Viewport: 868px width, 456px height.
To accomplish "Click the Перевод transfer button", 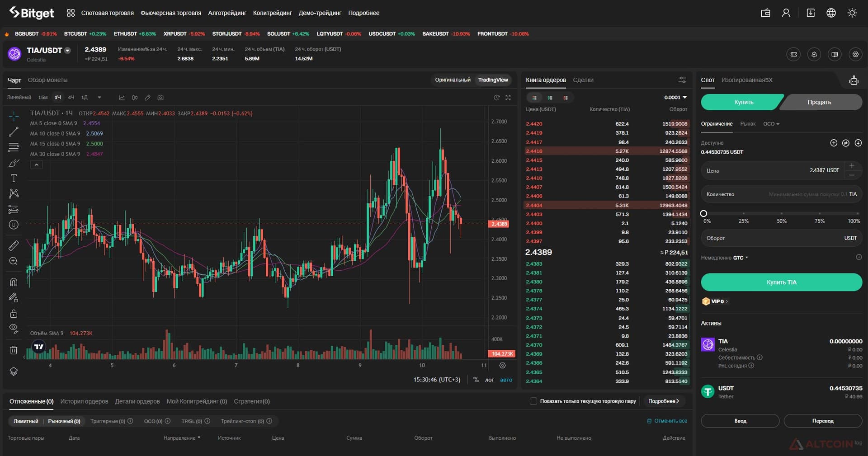I will [822, 421].
